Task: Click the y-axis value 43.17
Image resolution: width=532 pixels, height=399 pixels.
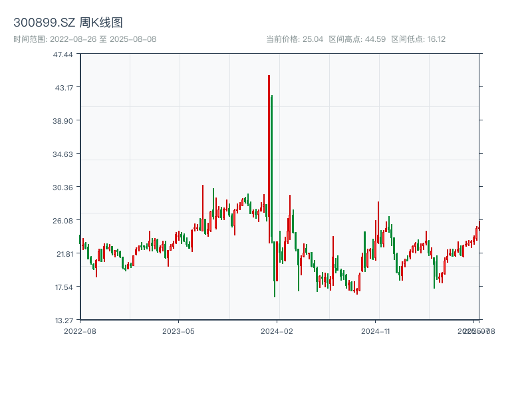Action: click(64, 88)
